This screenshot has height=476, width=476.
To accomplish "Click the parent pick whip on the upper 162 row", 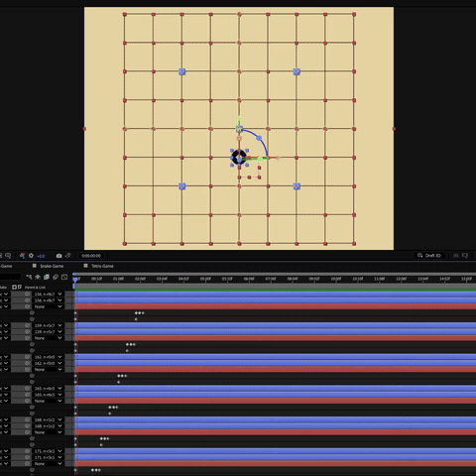I will (28, 357).
